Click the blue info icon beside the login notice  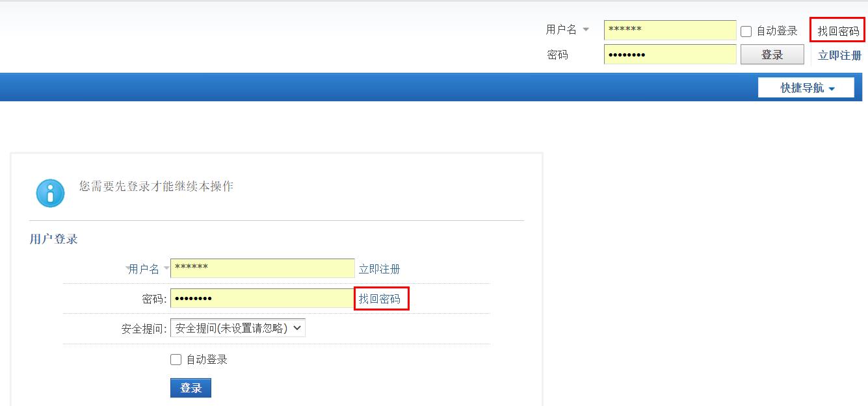click(x=50, y=193)
